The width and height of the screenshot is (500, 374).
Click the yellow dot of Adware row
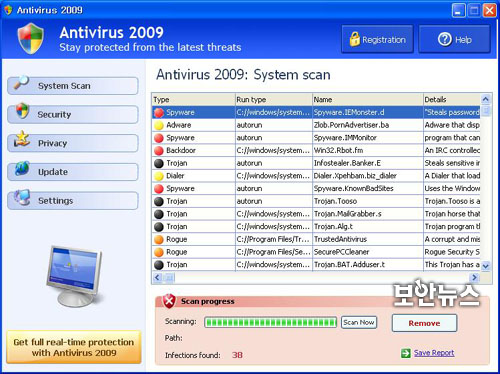pos(159,125)
